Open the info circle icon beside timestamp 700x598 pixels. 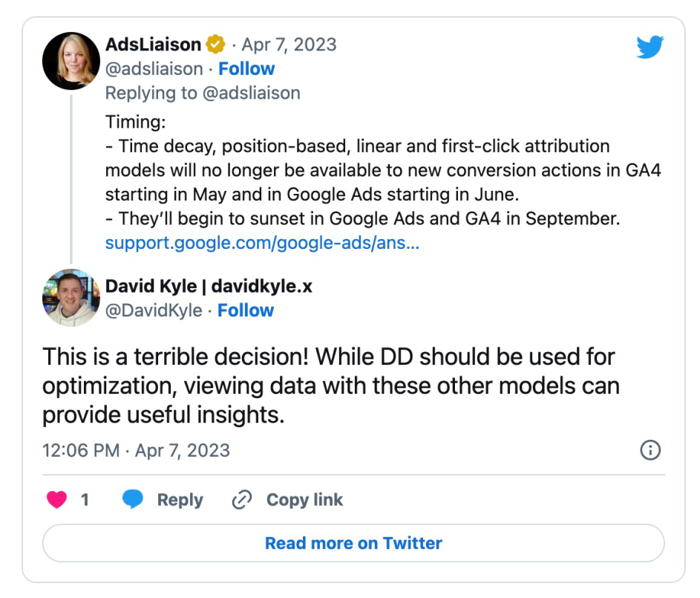650,450
